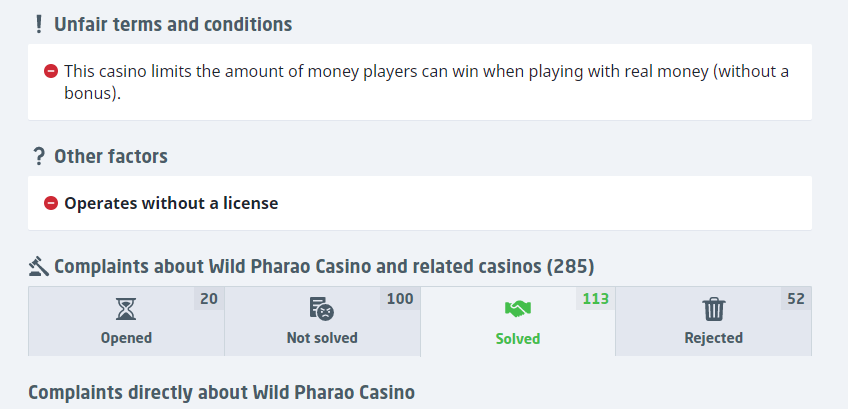The height and width of the screenshot is (409, 848).
Task: Click the Not solved sad-face document icon
Action: 321,308
